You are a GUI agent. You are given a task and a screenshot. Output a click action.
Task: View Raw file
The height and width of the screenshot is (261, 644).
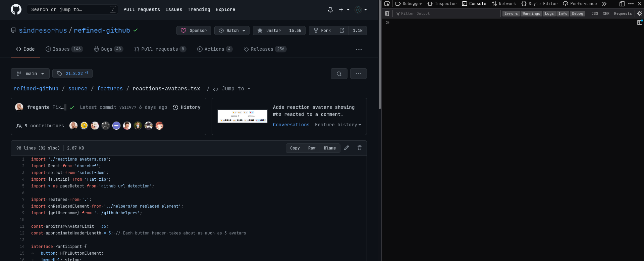click(x=312, y=148)
